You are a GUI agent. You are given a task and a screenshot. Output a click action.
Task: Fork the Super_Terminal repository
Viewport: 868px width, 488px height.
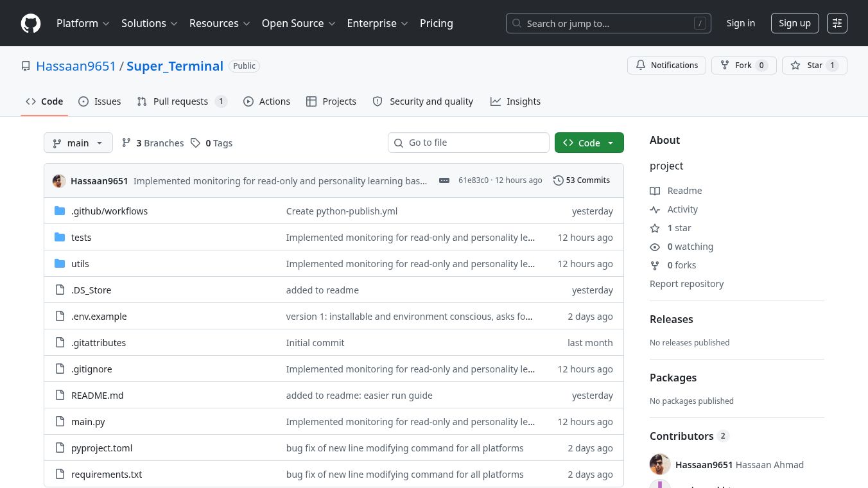[744, 65]
